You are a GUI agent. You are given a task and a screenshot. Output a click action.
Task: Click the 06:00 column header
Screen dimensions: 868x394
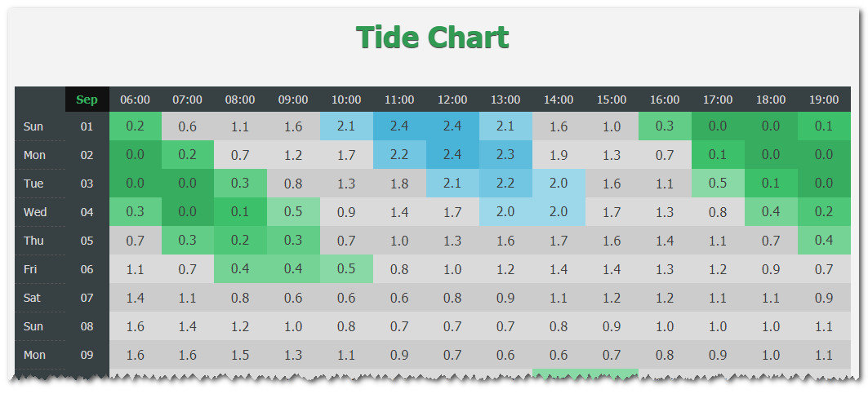click(135, 100)
